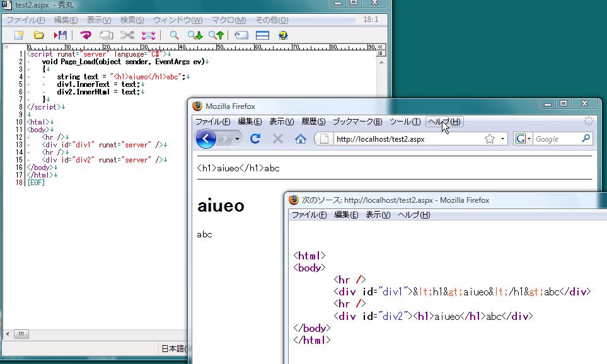Open Hidemaru ウィンドウ(W) menu

178,20
